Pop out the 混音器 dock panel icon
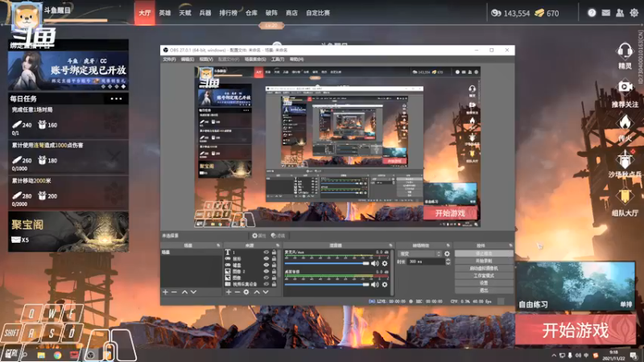This screenshot has width=644, height=362. coord(390,245)
